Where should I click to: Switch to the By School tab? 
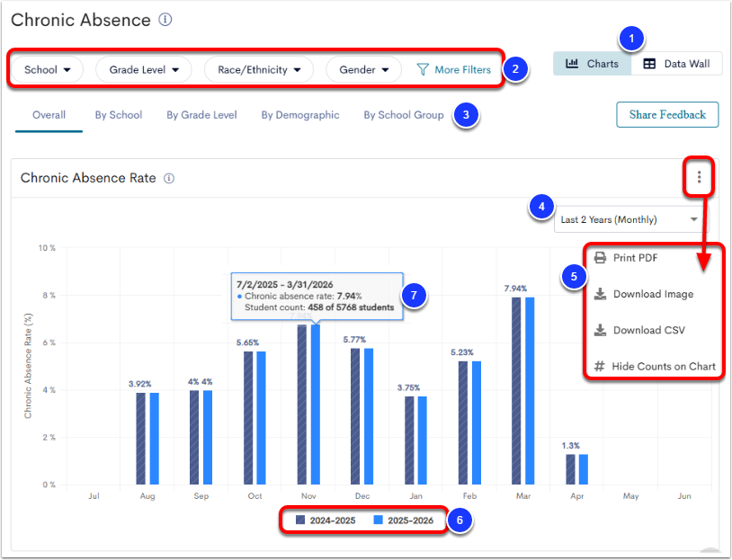click(x=118, y=115)
